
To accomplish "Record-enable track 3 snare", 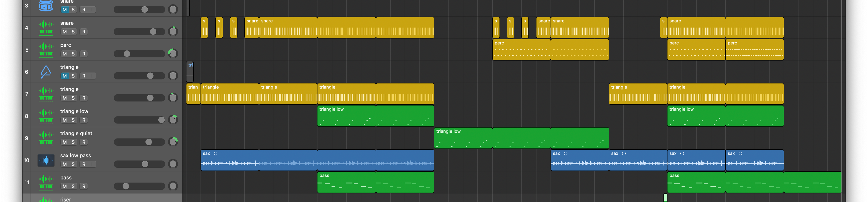I will click(x=84, y=10).
